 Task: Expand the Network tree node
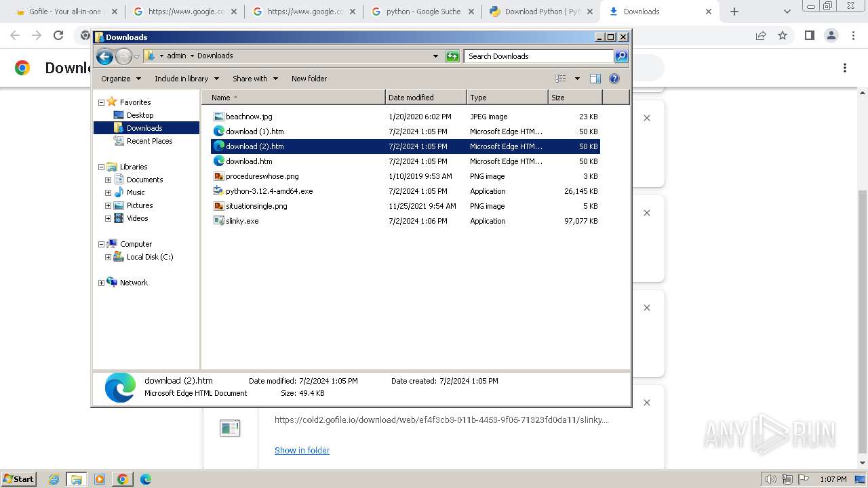[x=101, y=283]
